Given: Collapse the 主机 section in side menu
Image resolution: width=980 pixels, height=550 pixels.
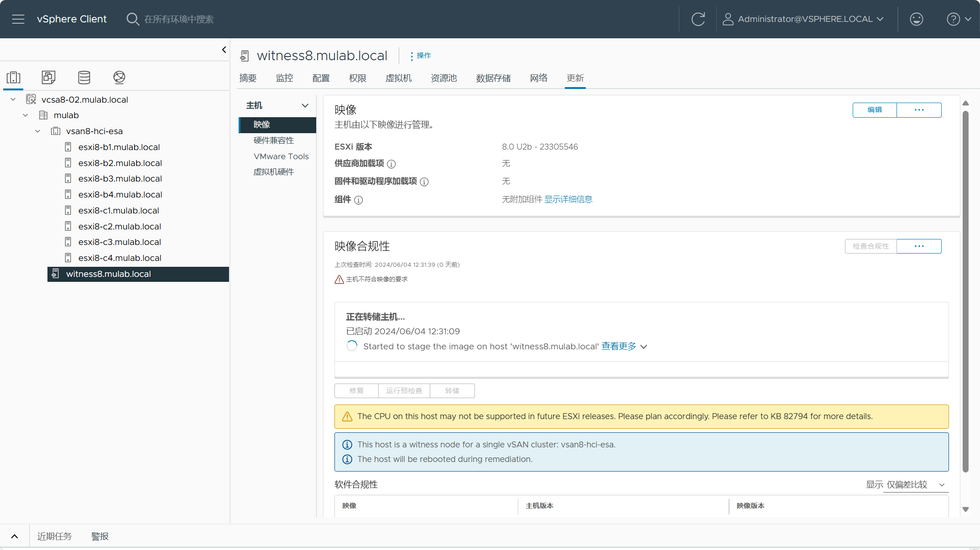Looking at the screenshot, I should coord(305,105).
